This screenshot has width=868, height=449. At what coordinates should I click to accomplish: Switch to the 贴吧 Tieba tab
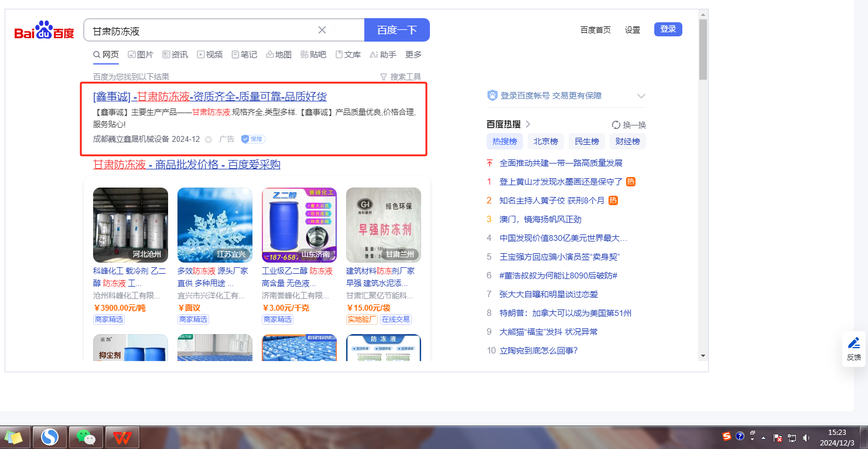(x=313, y=55)
